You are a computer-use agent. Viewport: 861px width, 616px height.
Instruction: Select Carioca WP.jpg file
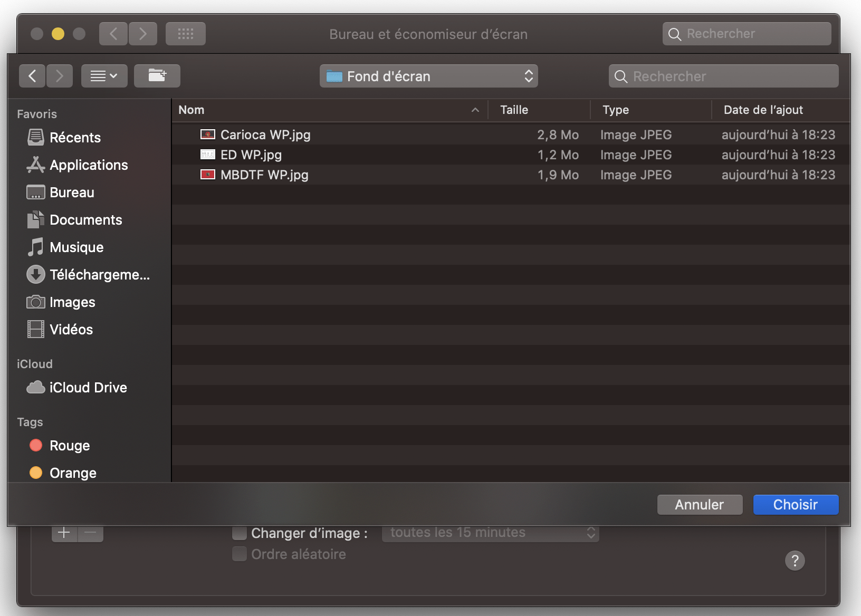(511, 135)
